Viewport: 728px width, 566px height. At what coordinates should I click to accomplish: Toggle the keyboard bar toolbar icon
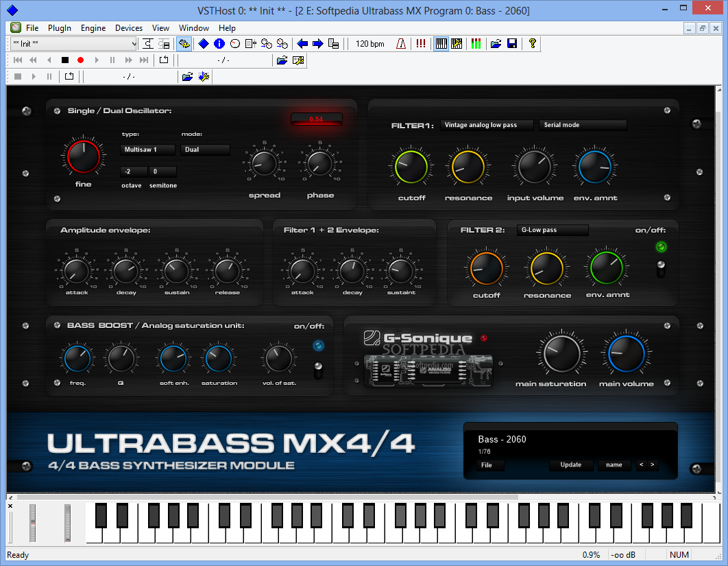[441, 44]
